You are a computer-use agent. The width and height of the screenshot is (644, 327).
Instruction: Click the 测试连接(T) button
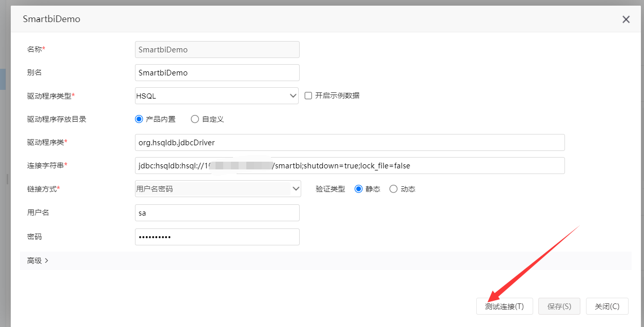[x=504, y=306]
